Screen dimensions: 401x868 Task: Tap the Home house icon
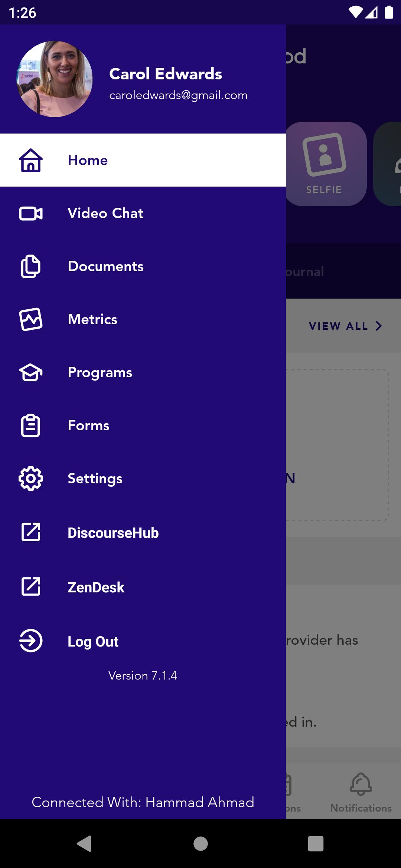(x=31, y=160)
